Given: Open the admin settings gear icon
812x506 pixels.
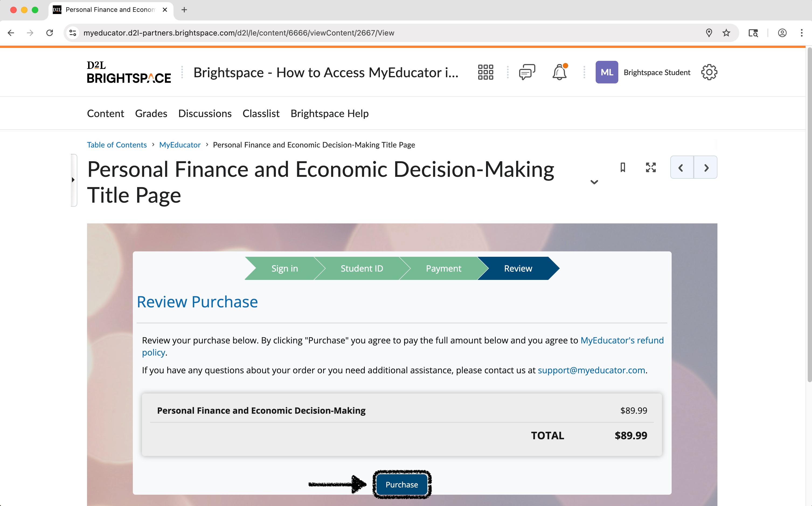Looking at the screenshot, I should point(709,72).
